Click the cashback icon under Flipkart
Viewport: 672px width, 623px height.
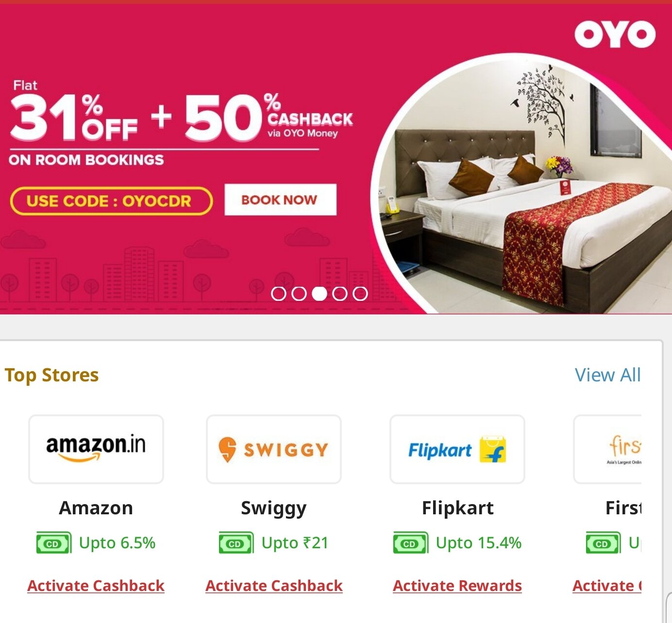point(411,543)
